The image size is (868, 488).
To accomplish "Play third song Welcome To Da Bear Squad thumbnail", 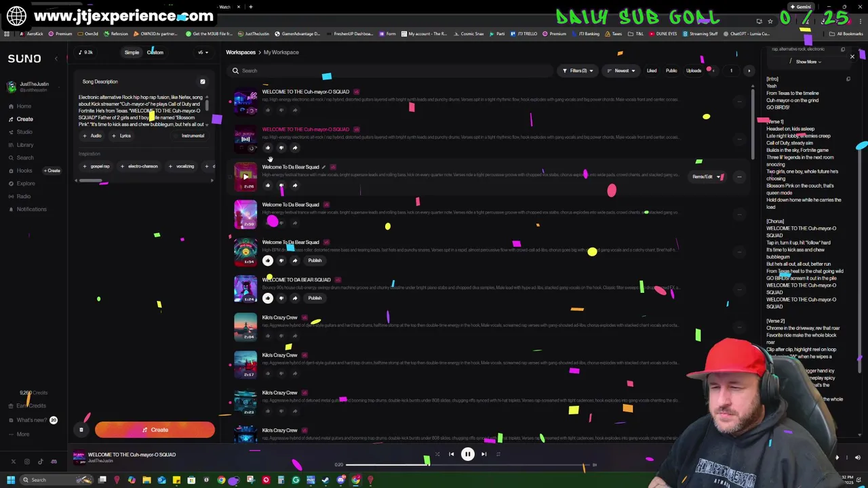I will coord(245,177).
